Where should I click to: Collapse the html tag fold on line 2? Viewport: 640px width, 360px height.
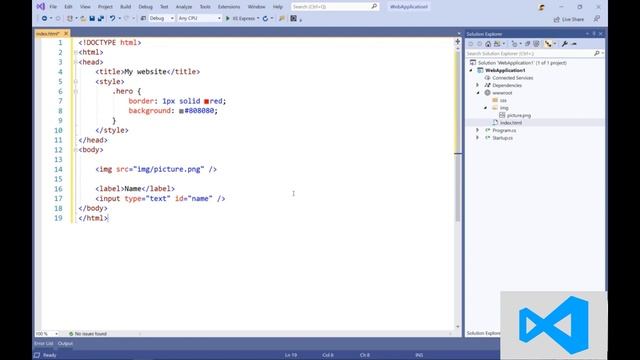(76, 52)
